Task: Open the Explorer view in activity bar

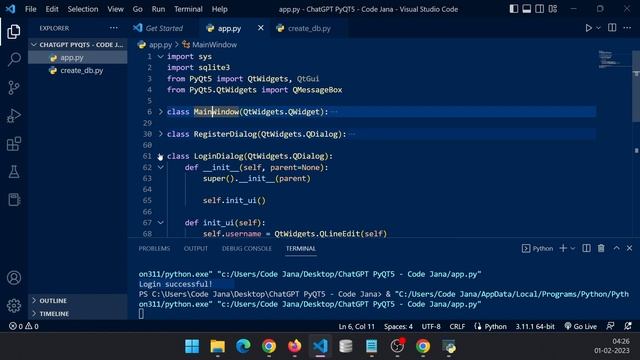Action: pos(13,32)
